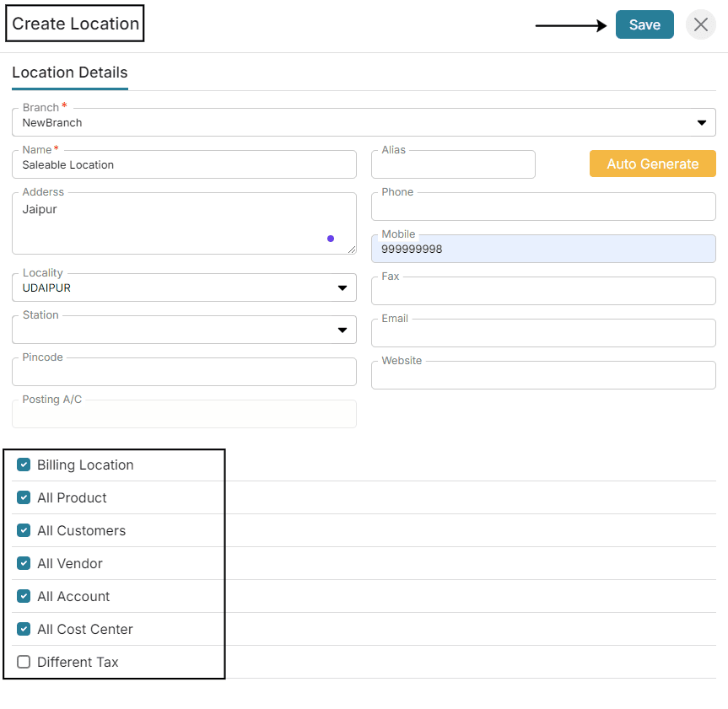Image resolution: width=728 pixels, height=709 pixels.
Task: Click into the Pincode field
Action: click(185, 372)
